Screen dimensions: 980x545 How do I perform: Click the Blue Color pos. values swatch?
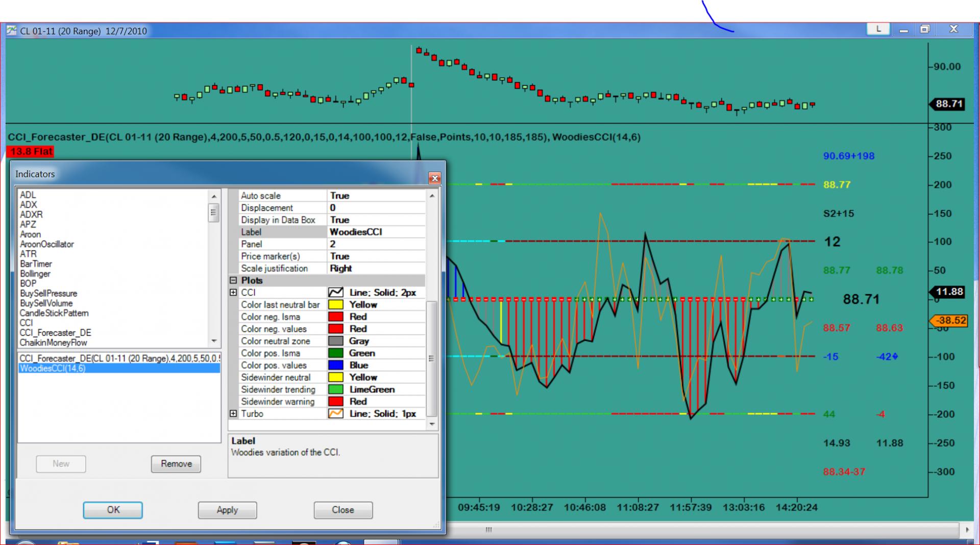pyautogui.click(x=335, y=365)
